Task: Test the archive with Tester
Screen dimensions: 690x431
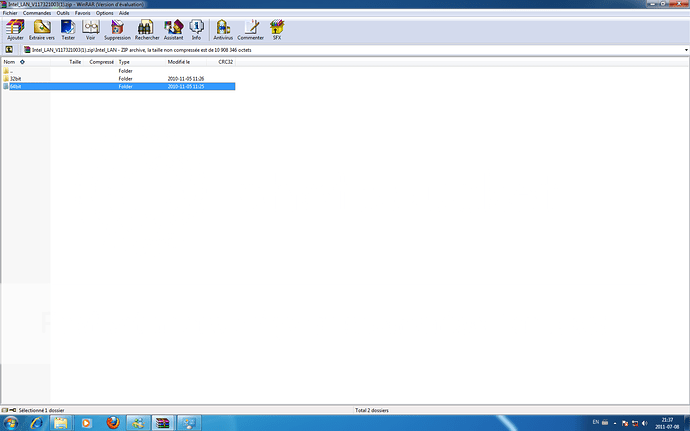Action: pos(68,29)
